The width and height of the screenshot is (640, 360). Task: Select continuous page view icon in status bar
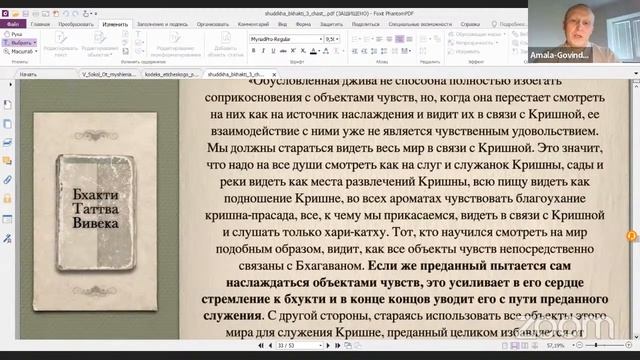[515, 346]
